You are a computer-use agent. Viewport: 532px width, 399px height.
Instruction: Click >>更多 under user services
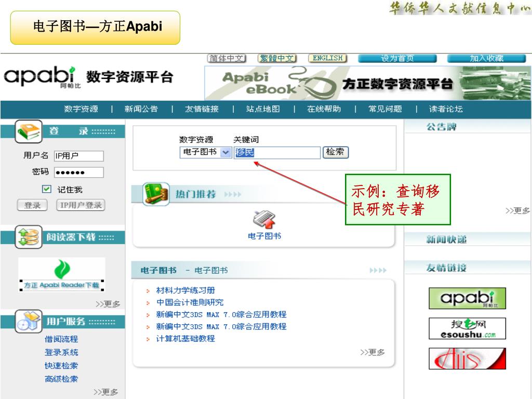(106, 392)
